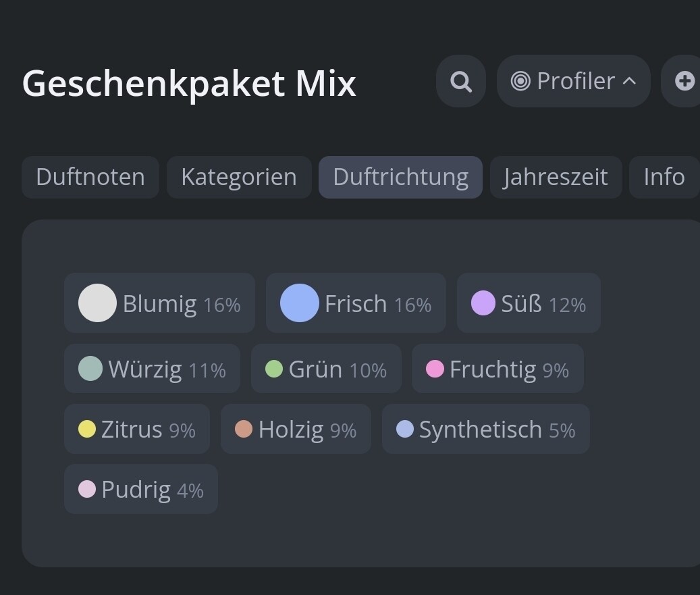Click the plus icon button

pos(684,81)
